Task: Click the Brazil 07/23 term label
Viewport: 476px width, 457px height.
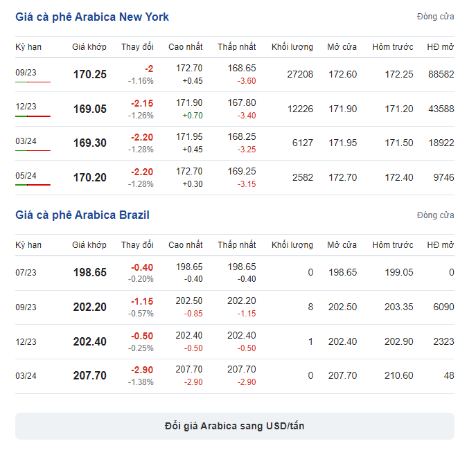Action: pyautogui.click(x=26, y=273)
